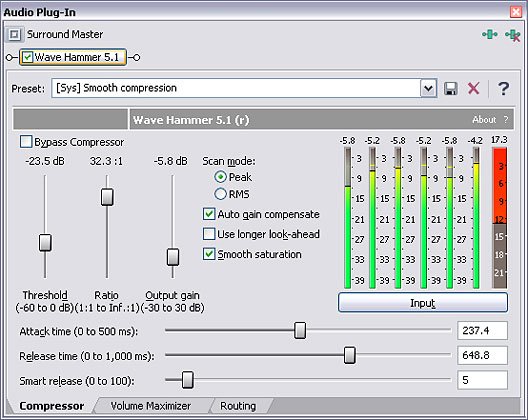
Task: Switch to the Routing tab
Action: (238, 406)
